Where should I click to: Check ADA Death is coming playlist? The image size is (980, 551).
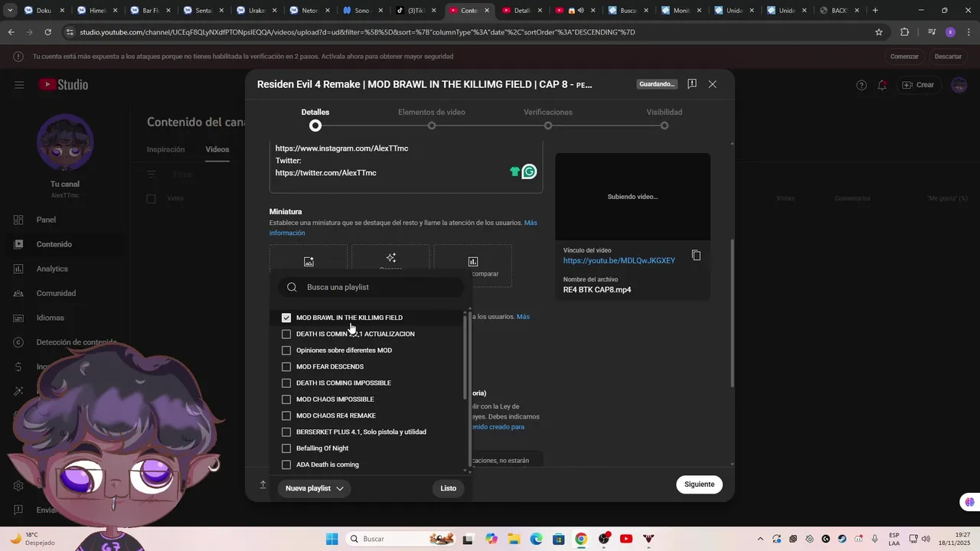[x=286, y=465]
